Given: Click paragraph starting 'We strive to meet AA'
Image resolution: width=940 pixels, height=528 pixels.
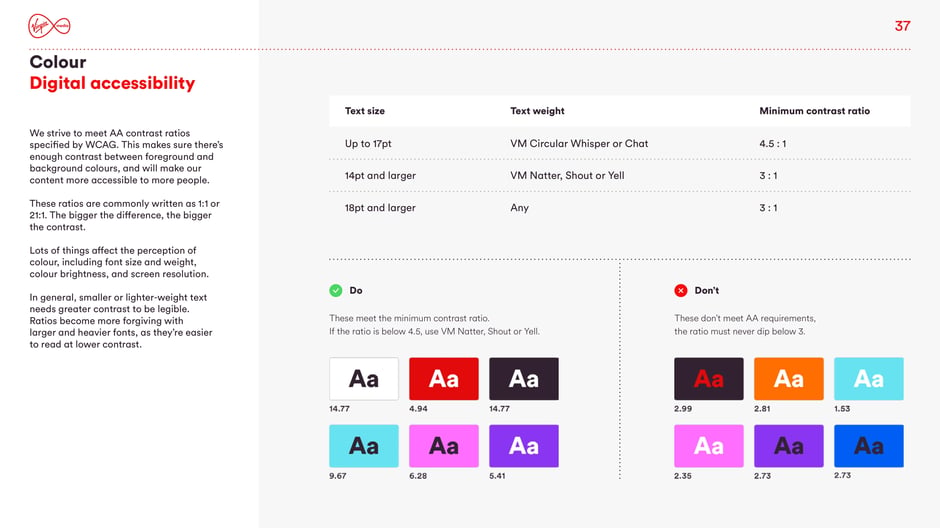Looking at the screenshot, I should (126, 156).
